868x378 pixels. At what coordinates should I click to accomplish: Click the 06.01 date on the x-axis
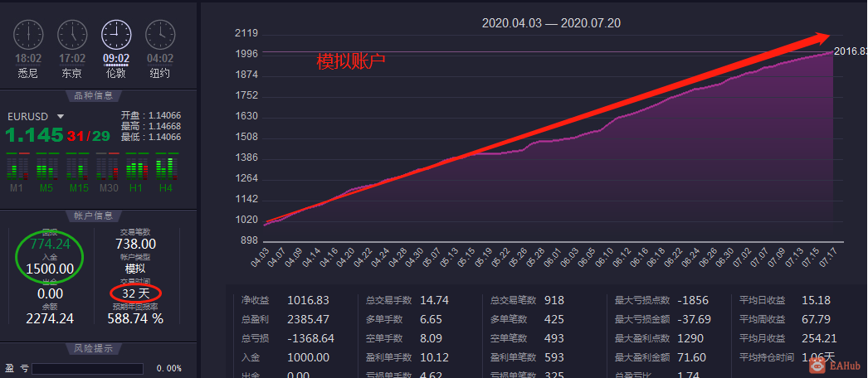553,259
